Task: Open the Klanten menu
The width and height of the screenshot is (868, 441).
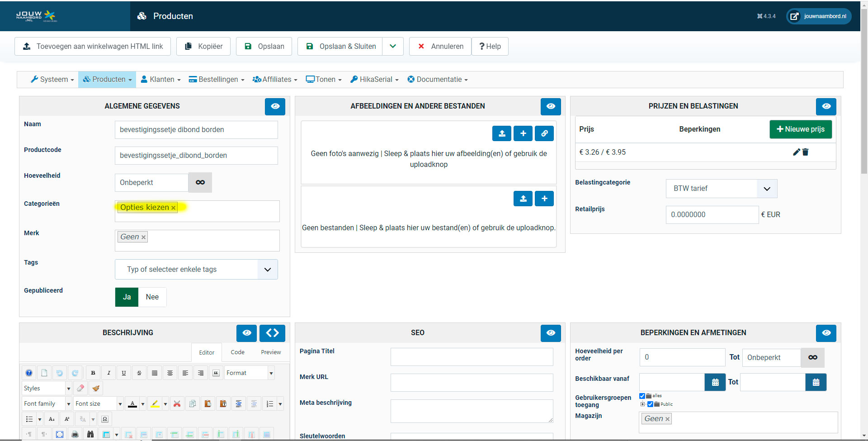Action: [x=160, y=80]
